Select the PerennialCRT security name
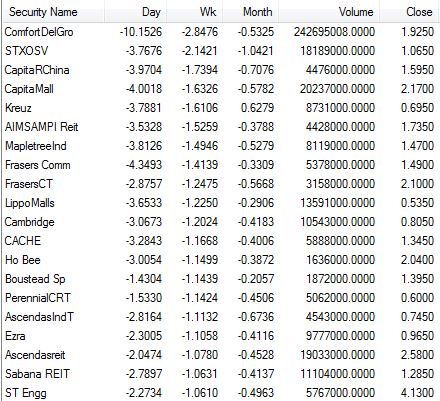The image size is (440, 401). 38,298
